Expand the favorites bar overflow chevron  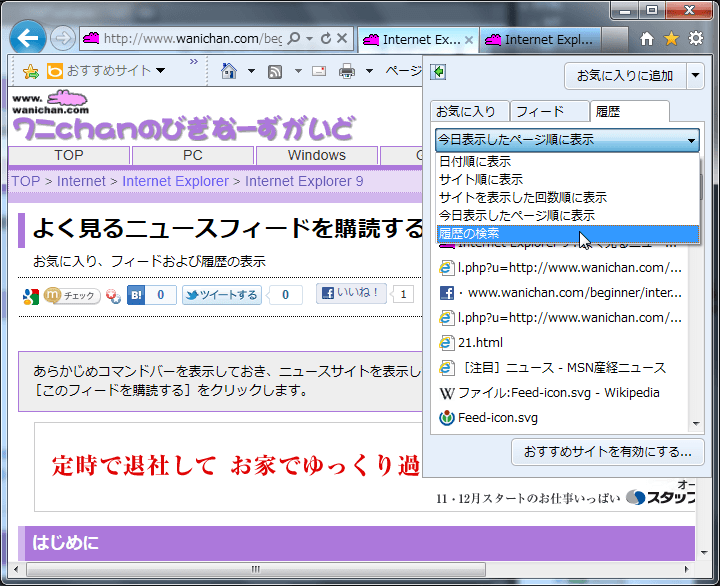[x=194, y=62]
